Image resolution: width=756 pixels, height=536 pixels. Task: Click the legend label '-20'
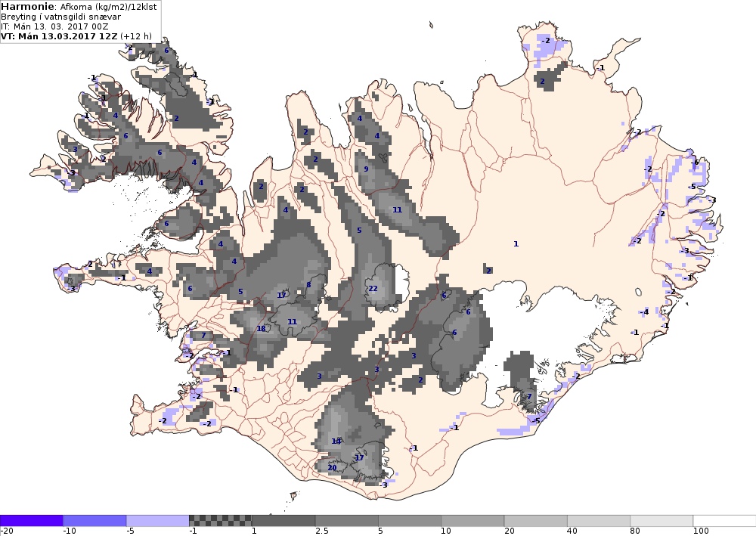[7, 531]
